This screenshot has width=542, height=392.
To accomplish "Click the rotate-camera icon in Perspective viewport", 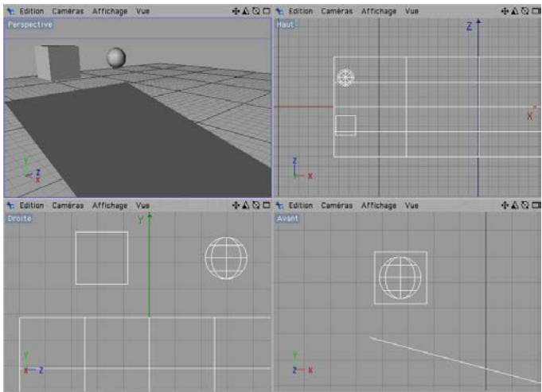I will point(256,11).
